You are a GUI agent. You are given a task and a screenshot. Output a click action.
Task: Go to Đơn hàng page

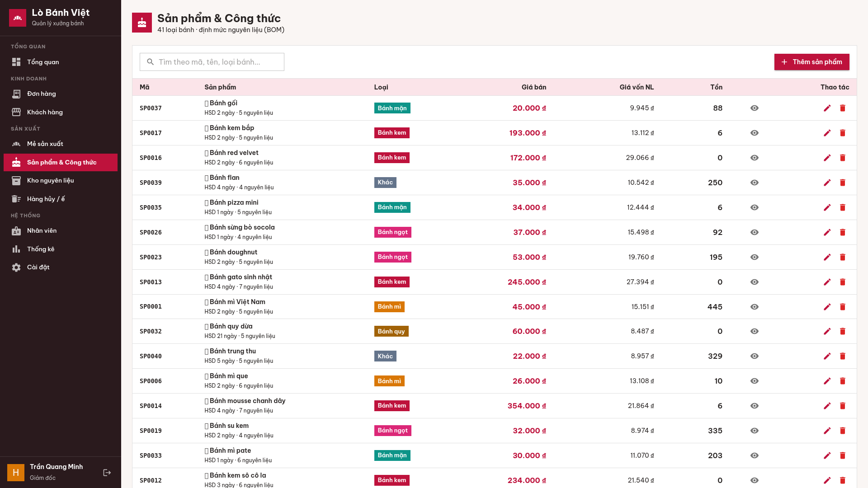coord(61,94)
